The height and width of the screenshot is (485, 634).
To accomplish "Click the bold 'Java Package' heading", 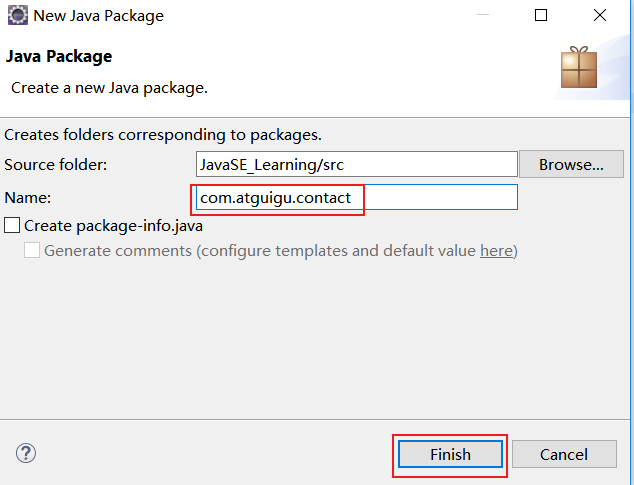I will point(59,56).
